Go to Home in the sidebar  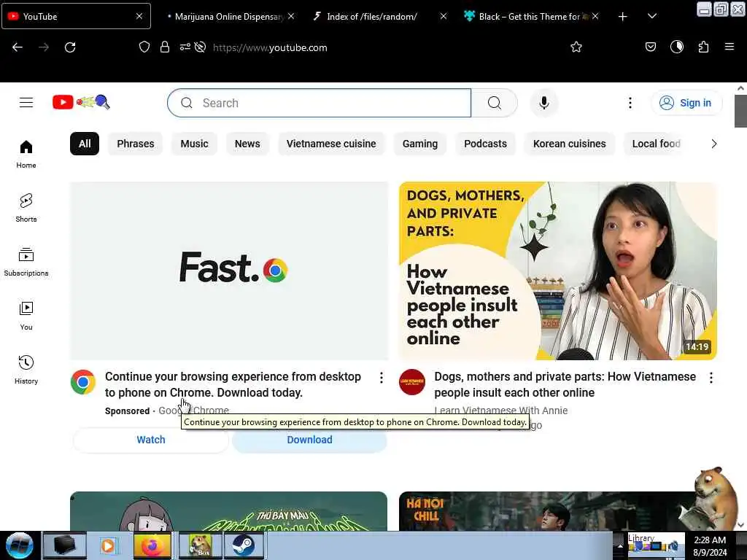tap(26, 155)
